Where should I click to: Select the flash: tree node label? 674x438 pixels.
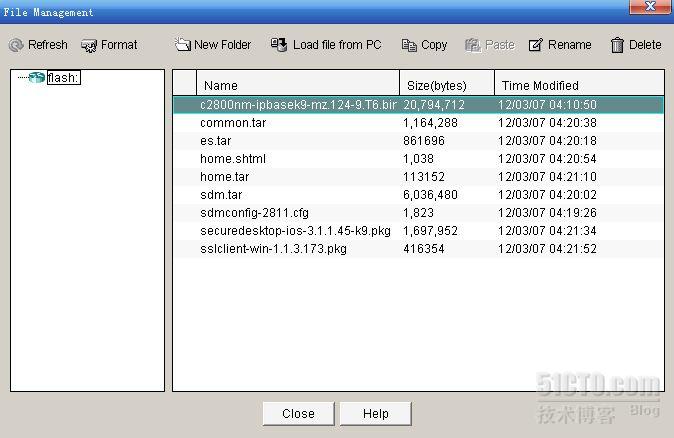[x=64, y=78]
